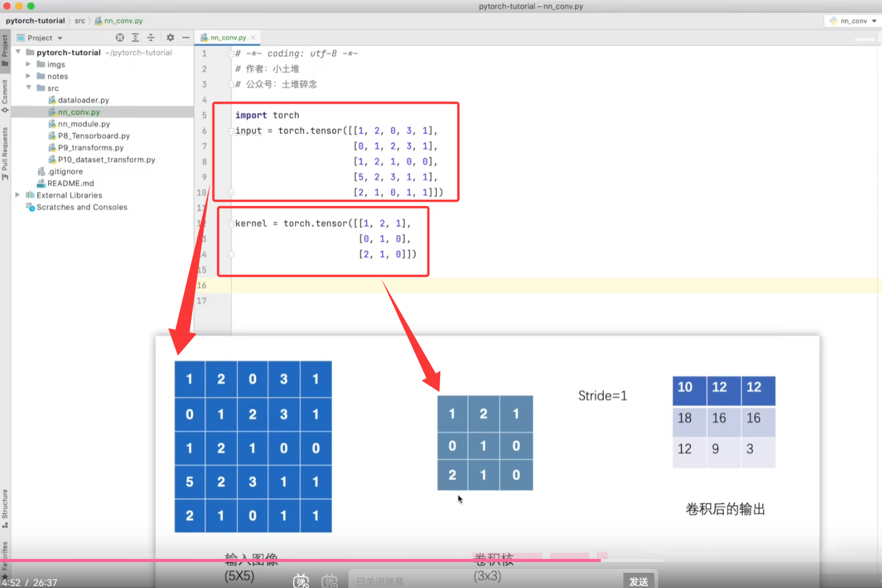Viewport: 882px width, 588px height.
Task: Collapse the input tensor fold at line 6
Action: [231, 131]
